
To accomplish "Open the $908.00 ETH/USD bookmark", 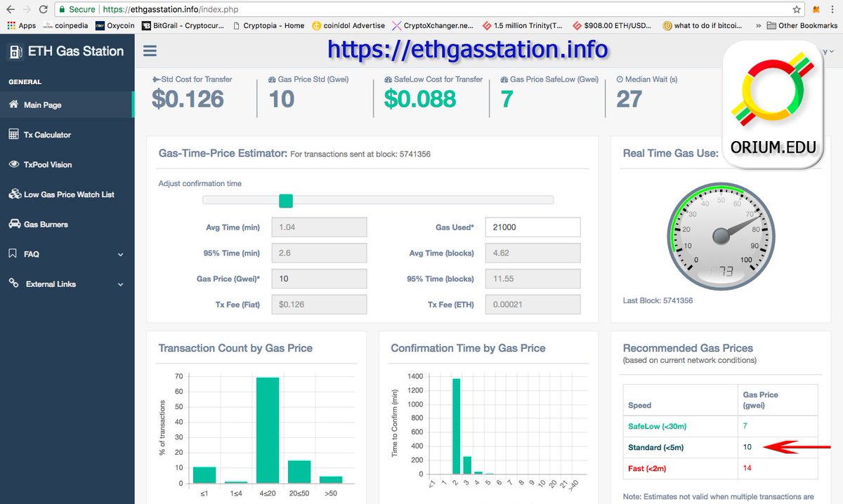I will click(612, 26).
